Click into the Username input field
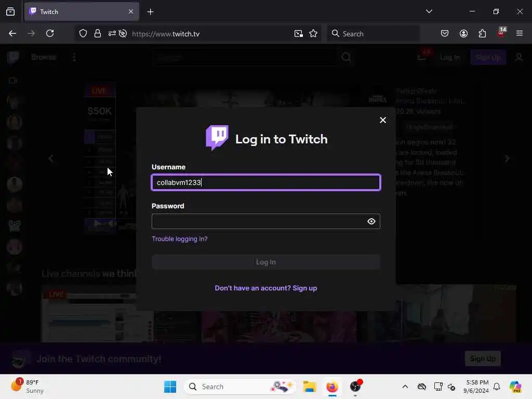The height and width of the screenshot is (399, 532). tap(266, 182)
